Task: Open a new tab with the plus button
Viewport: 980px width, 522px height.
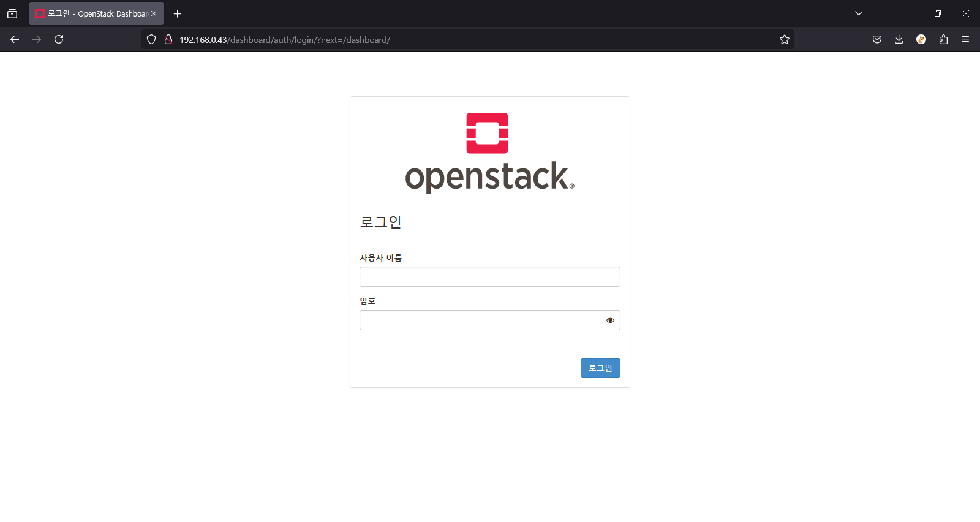Action: (x=178, y=13)
